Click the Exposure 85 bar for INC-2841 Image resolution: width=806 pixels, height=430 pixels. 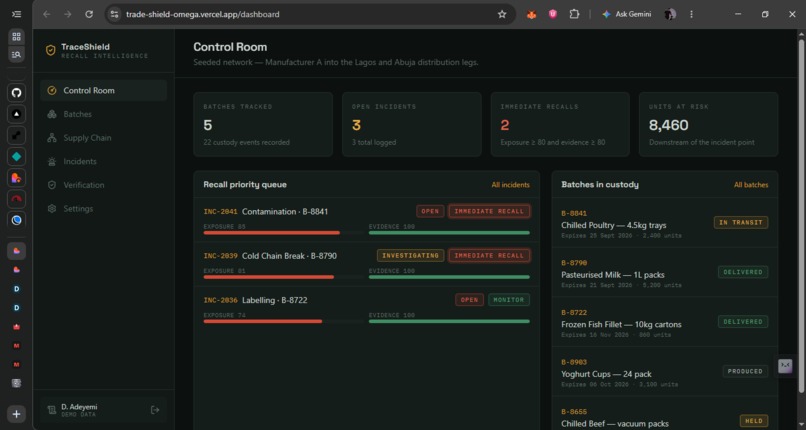click(x=283, y=233)
